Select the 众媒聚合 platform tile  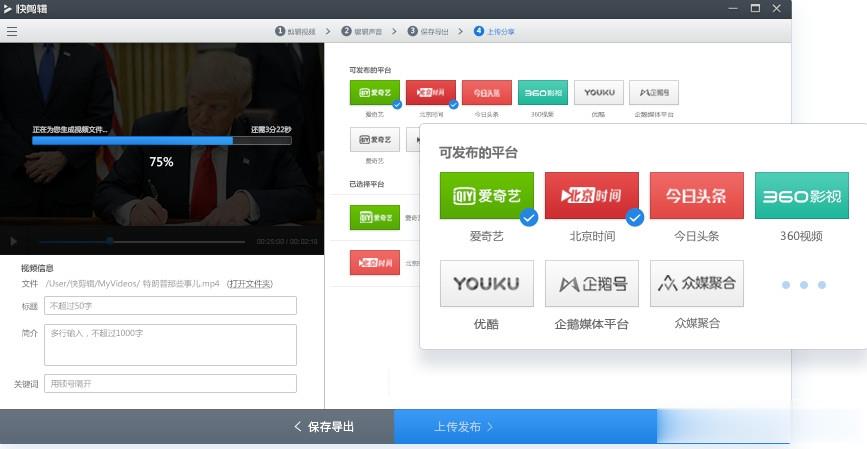[x=697, y=284]
